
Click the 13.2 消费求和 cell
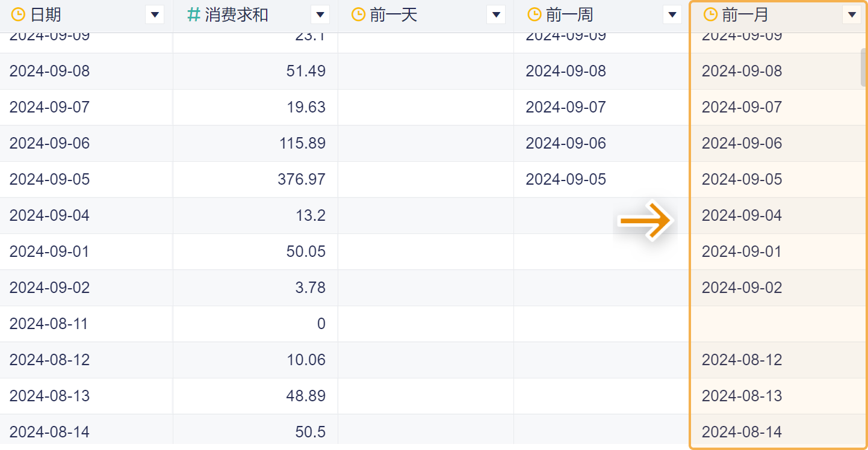311,215
